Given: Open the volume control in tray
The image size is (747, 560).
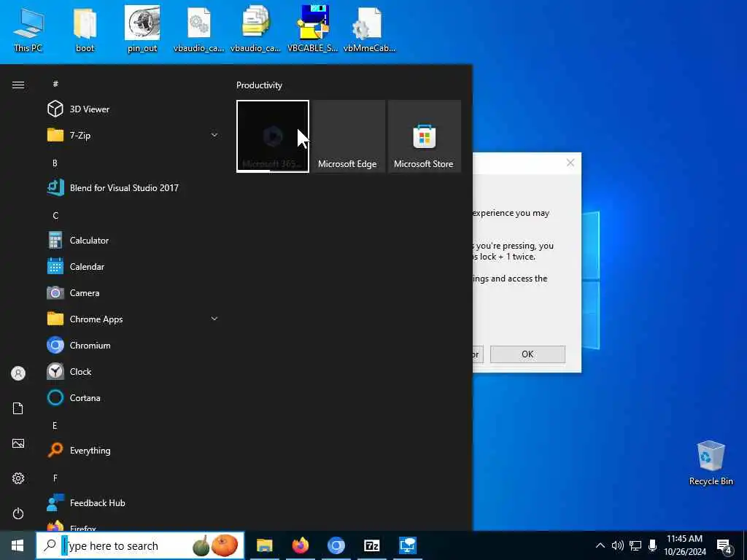Looking at the screenshot, I should pos(617,545).
